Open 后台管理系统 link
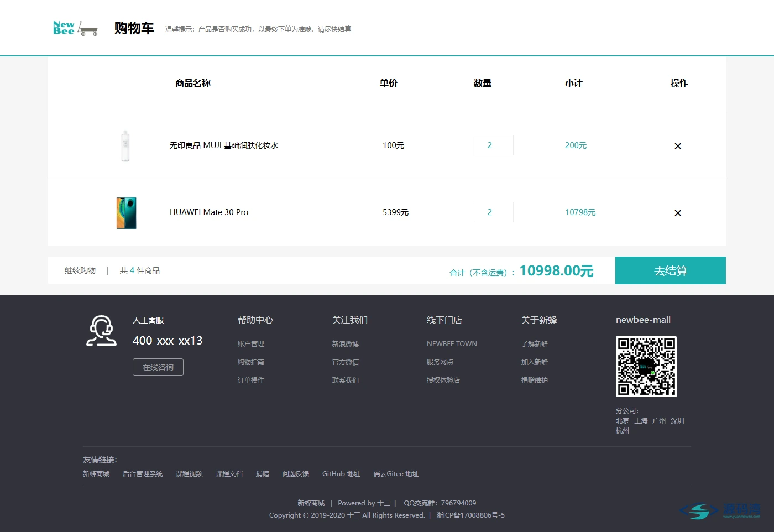Viewport: 774px width, 532px height. 143,474
